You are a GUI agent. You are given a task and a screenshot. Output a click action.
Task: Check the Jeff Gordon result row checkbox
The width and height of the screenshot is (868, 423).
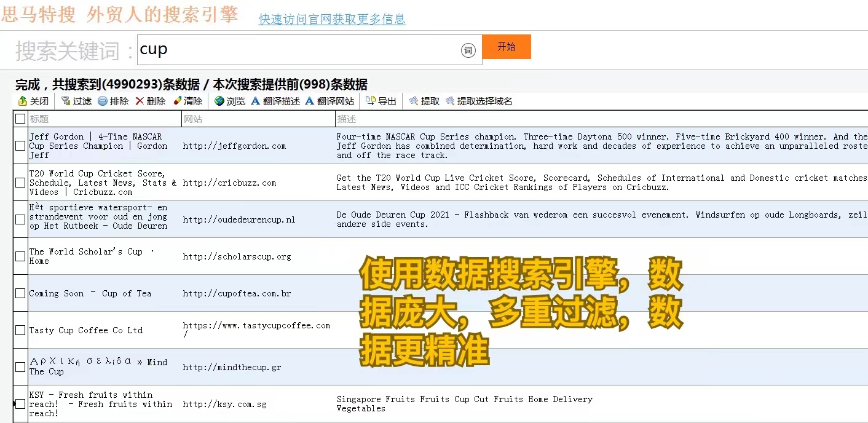(x=20, y=146)
